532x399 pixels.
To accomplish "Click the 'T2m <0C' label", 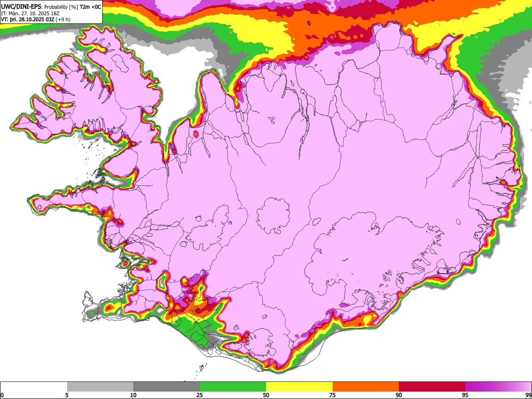I will [x=90, y=7].
